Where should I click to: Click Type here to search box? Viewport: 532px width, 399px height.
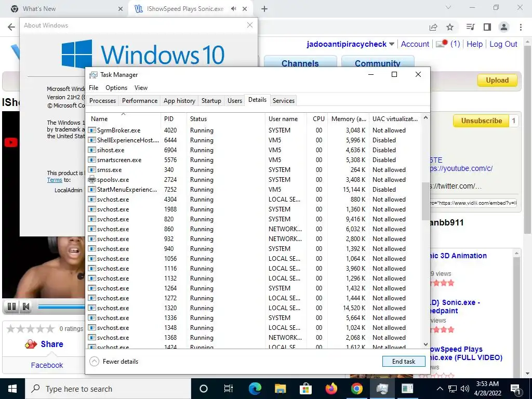pos(108,389)
